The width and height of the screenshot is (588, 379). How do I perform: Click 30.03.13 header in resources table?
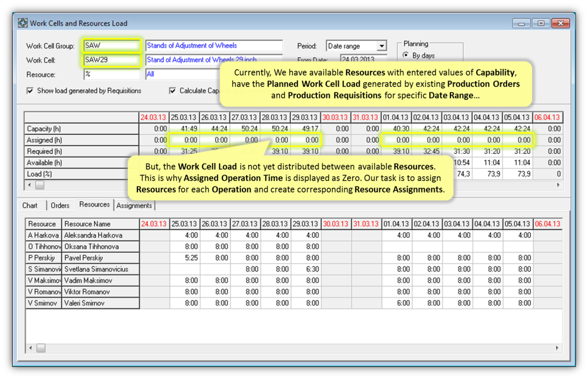[x=336, y=224]
